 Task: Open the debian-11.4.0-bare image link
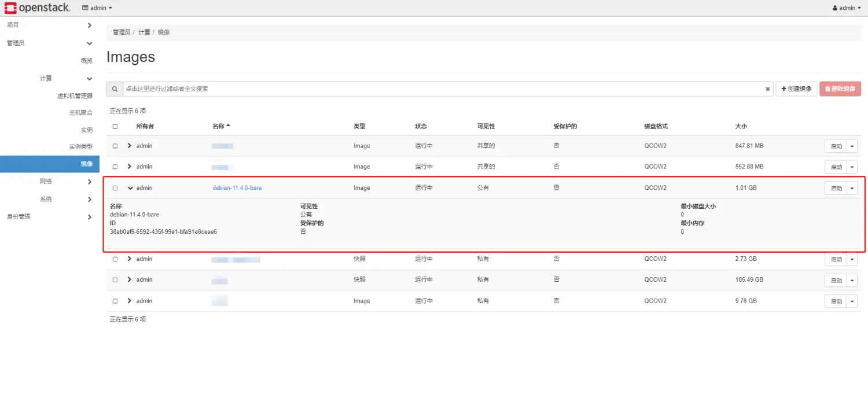click(x=237, y=187)
